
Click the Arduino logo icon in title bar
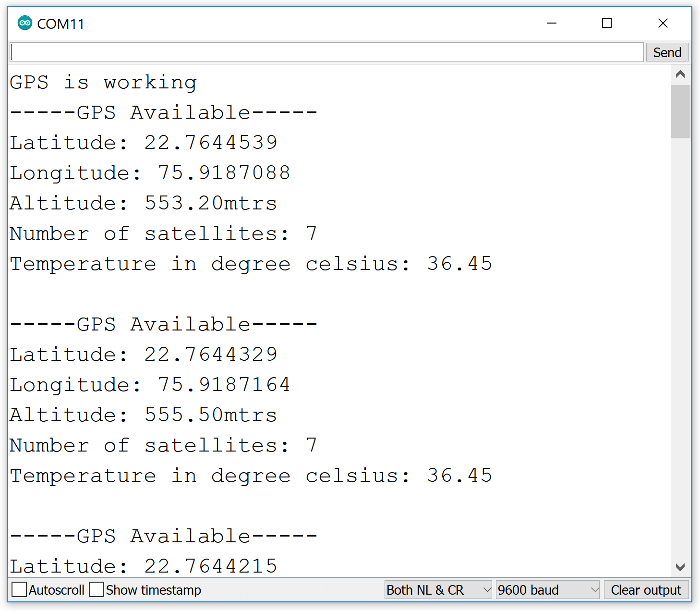point(24,23)
